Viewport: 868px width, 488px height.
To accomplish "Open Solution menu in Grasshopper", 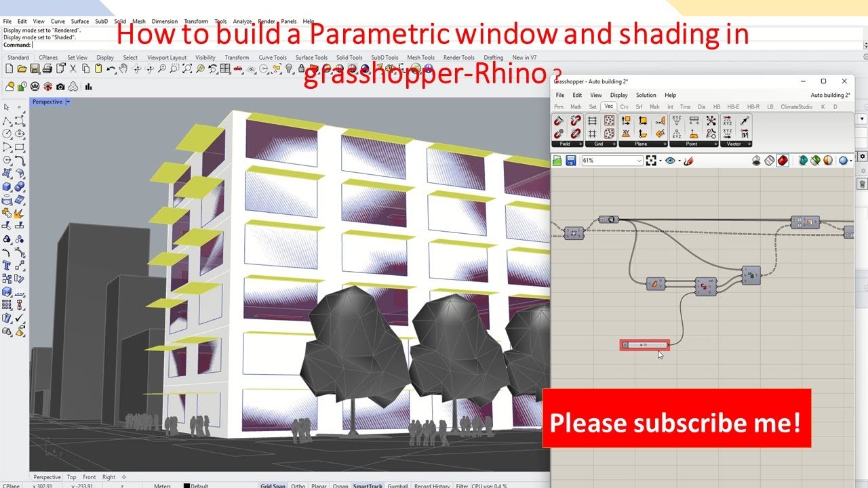I will point(646,95).
